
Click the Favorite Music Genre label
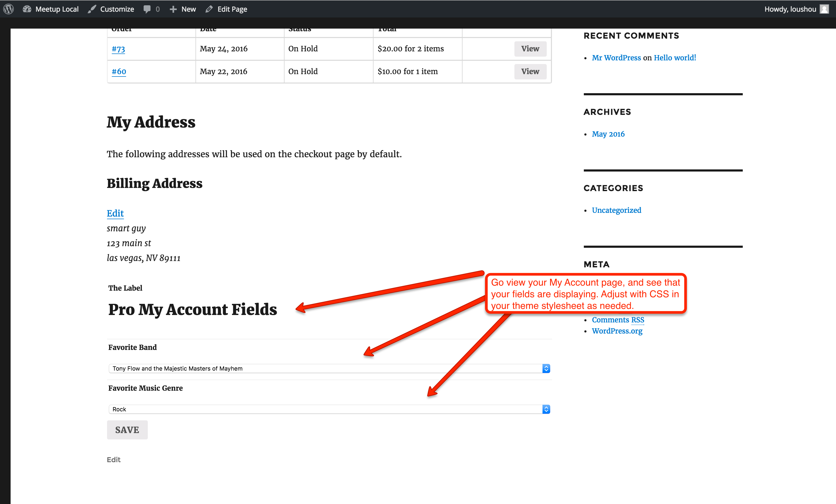[x=145, y=388]
